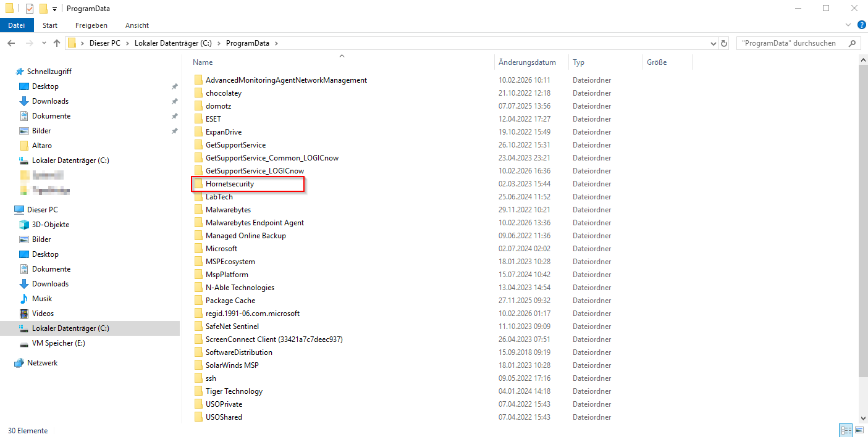
Task: Customize quick access toolbar dropdown
Action: [54, 9]
